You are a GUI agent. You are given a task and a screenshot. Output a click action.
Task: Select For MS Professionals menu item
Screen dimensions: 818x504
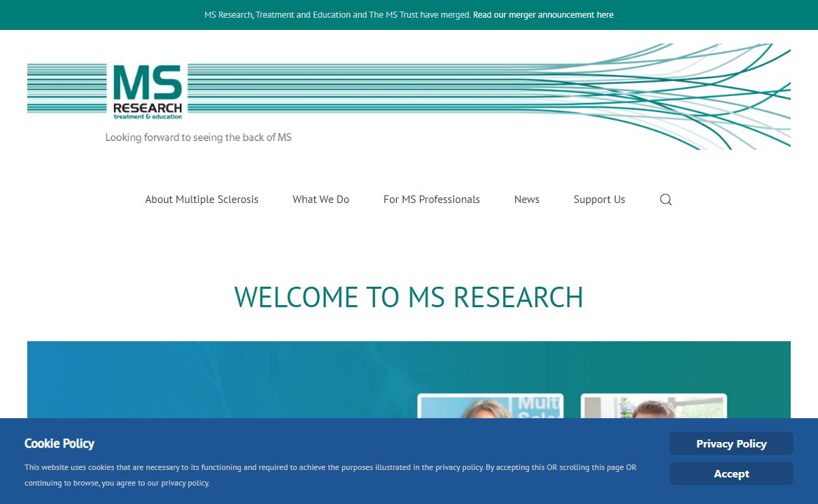tap(431, 200)
